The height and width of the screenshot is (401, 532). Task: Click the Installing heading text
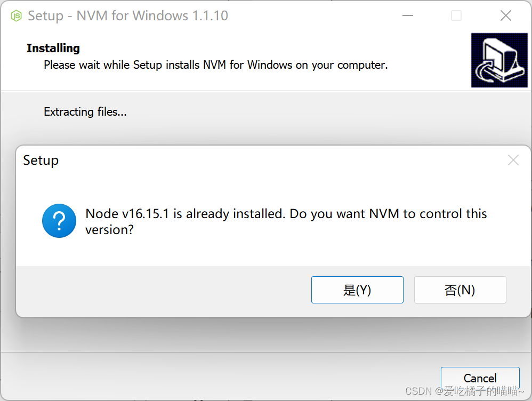pyautogui.click(x=53, y=48)
